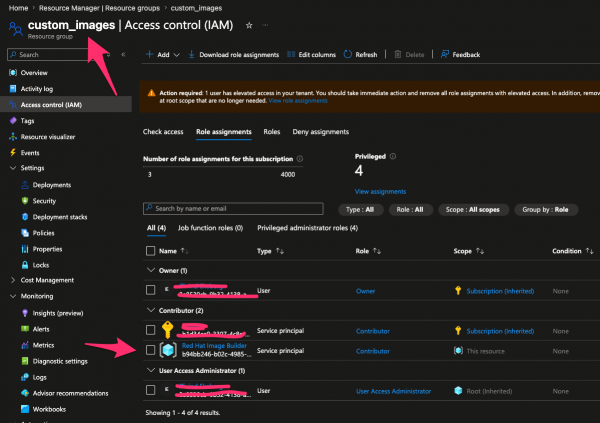Viewport: 600px width, 423px height.
Task: Click the Metrics chart icon
Action: click(25, 345)
